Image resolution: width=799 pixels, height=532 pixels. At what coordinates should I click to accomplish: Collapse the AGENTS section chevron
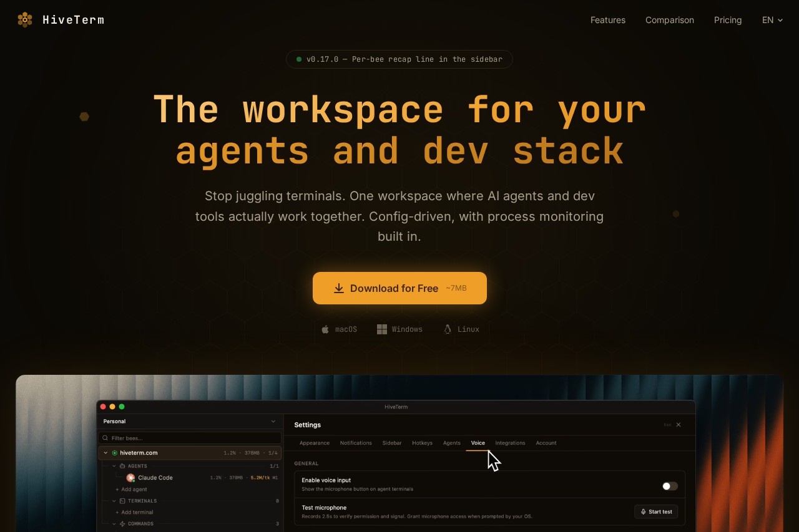[114, 466]
